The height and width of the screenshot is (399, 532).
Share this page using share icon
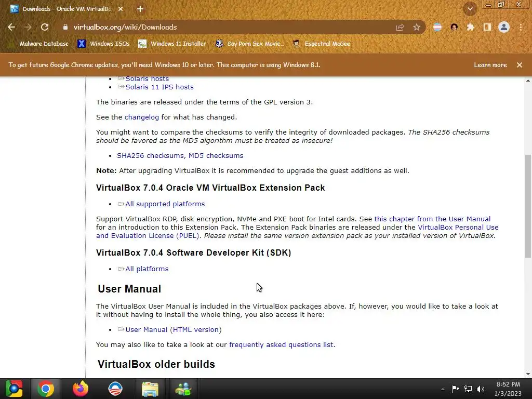coord(400,28)
